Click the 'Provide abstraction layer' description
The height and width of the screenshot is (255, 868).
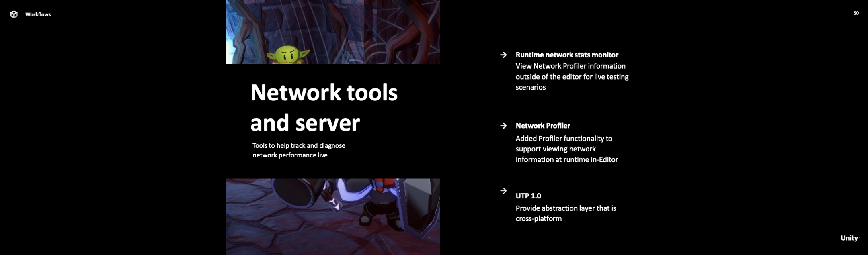point(566,214)
